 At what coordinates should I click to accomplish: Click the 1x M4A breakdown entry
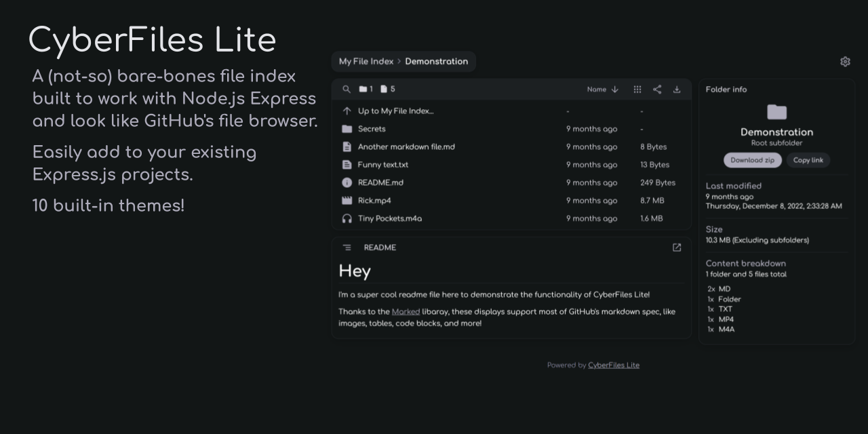(721, 330)
